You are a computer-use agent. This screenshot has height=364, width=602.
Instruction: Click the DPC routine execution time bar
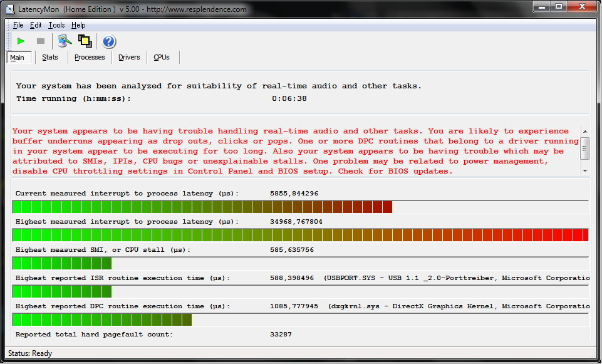click(300, 320)
